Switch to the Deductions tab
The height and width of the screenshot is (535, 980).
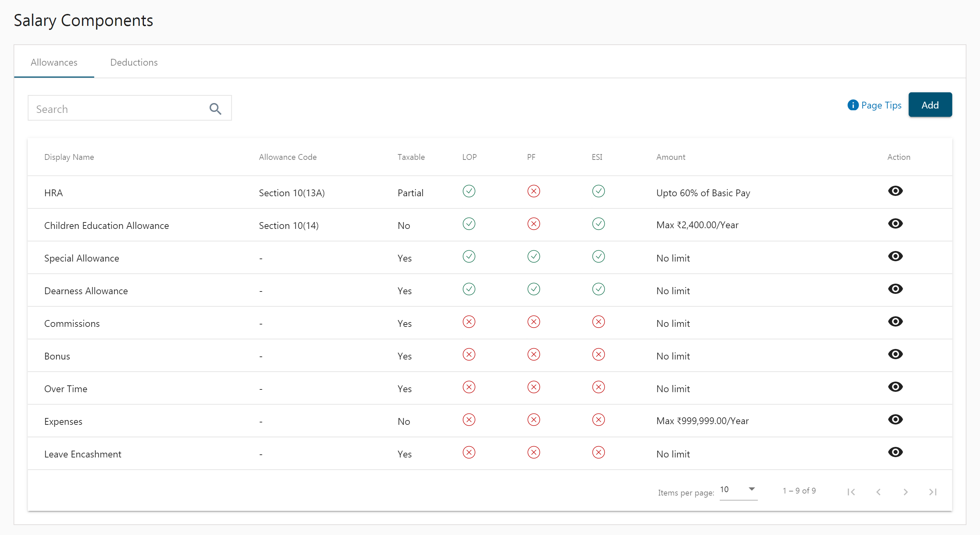(x=134, y=62)
